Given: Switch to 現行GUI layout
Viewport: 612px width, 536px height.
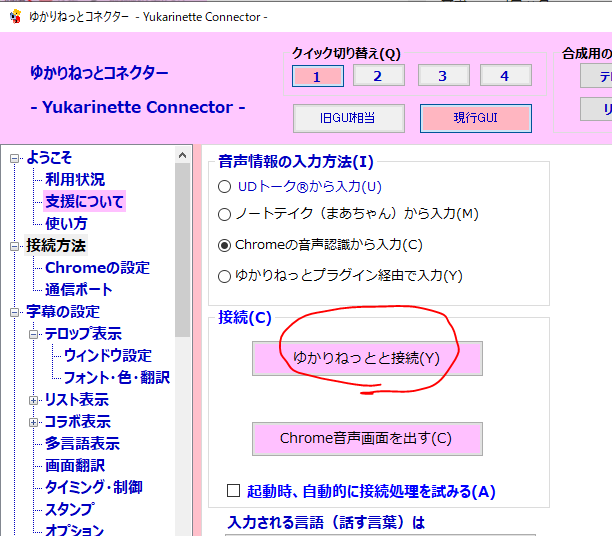Looking at the screenshot, I should (475, 118).
